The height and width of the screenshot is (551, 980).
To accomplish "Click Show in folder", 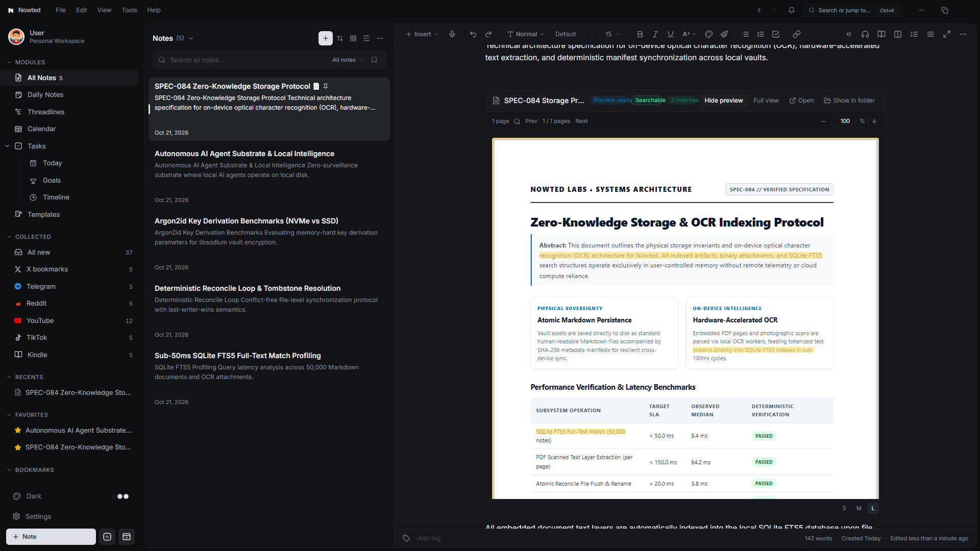I will 849,101.
